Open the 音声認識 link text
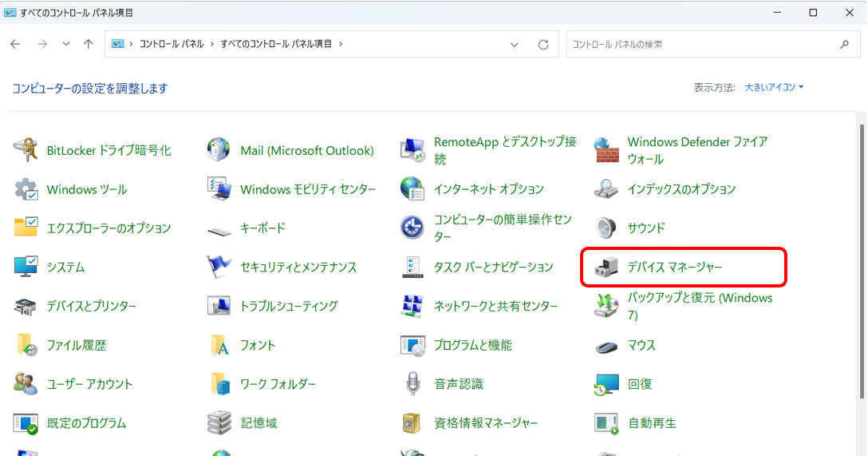This screenshot has width=868, height=456. [x=459, y=384]
